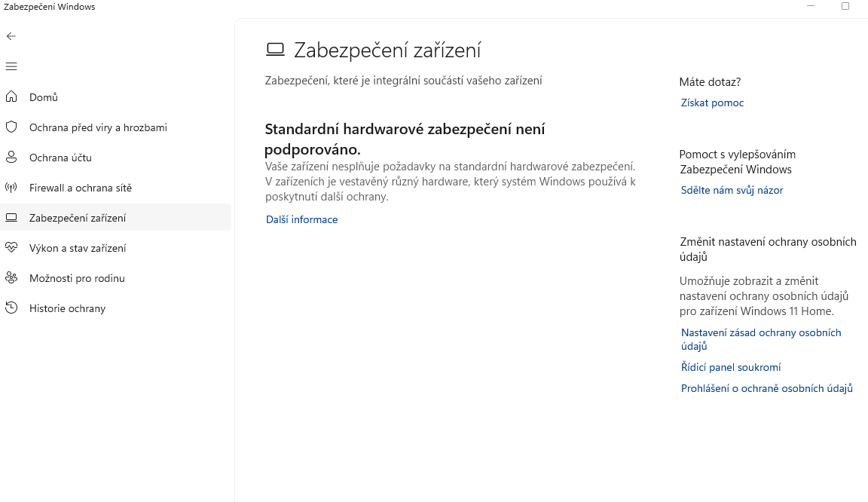
Task: Click the back arrow navigation icon
Action: coord(11,35)
